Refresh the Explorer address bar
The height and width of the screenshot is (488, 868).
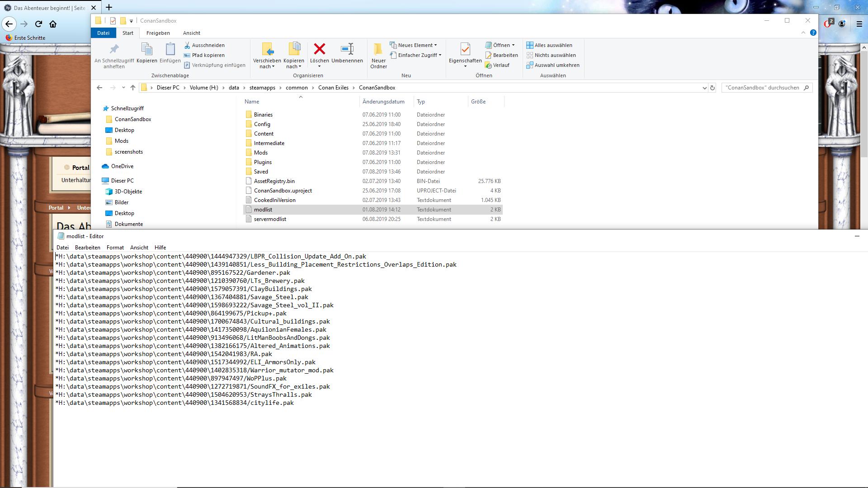(x=712, y=88)
